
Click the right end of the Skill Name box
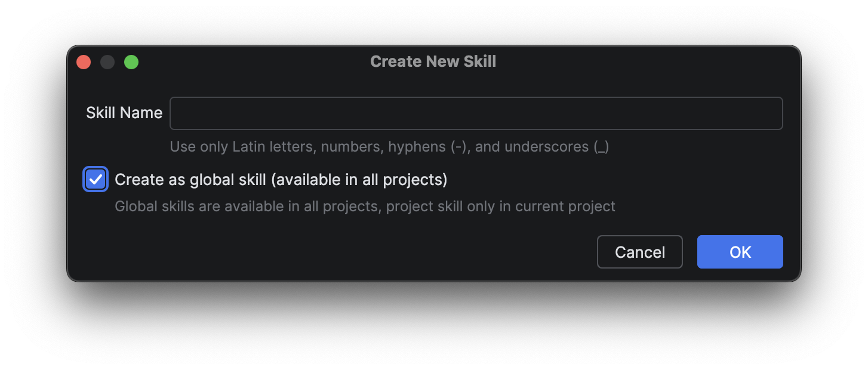point(770,113)
